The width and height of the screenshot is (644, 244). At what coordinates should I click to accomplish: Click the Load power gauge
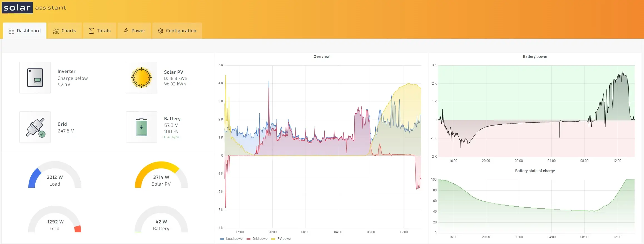[55, 176]
